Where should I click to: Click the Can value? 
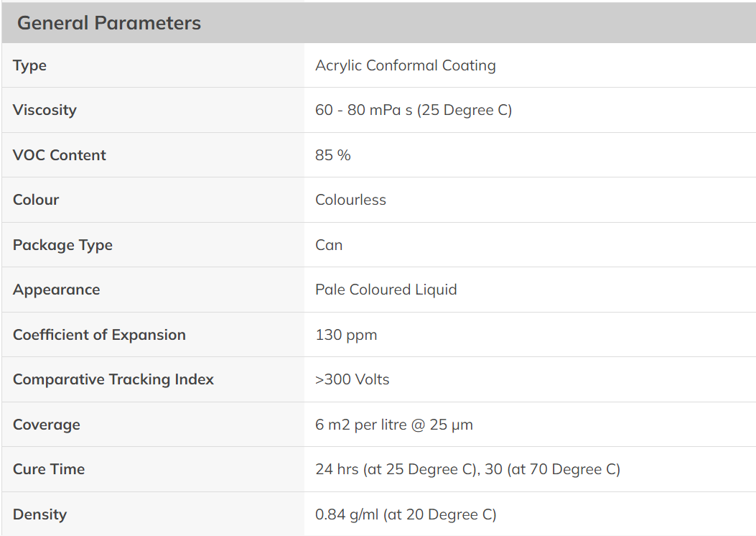coord(329,244)
